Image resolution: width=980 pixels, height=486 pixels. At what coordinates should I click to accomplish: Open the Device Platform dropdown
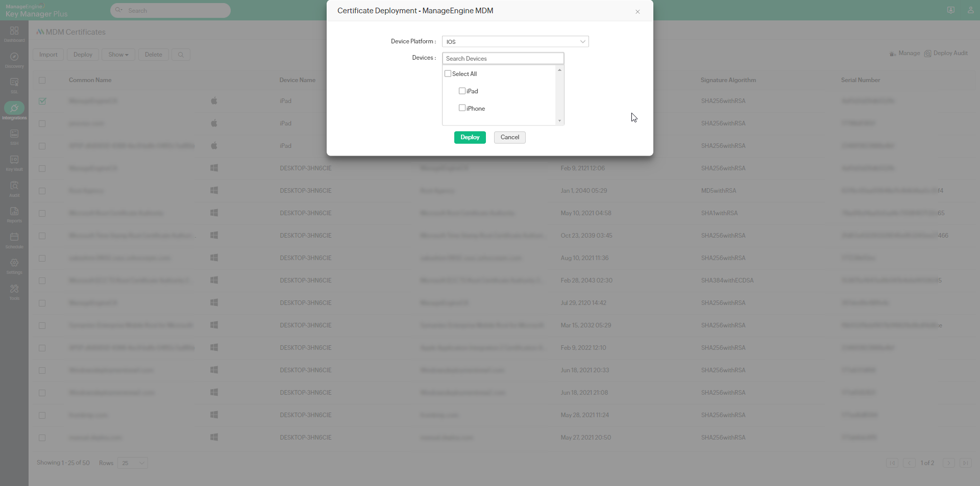515,41
